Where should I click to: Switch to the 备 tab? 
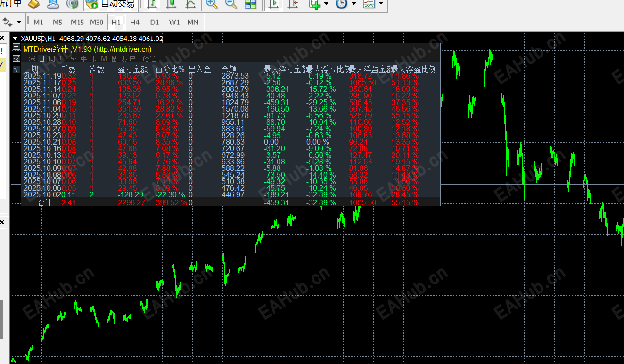[115, 59]
